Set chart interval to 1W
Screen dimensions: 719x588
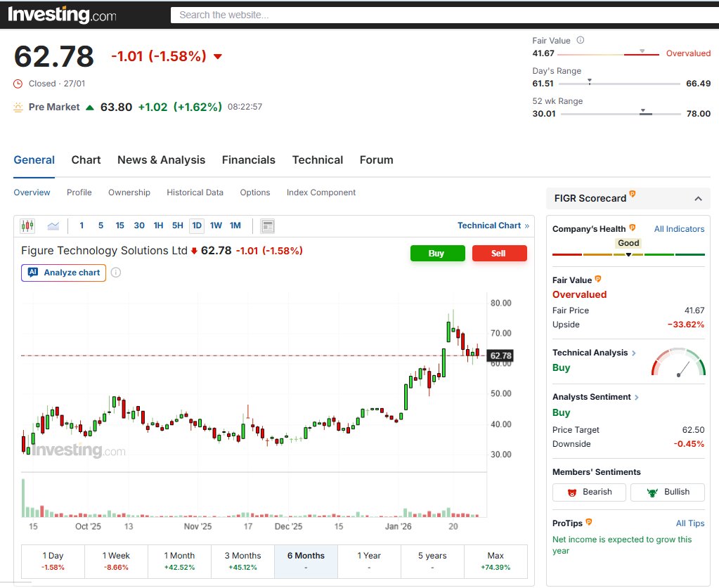216,226
